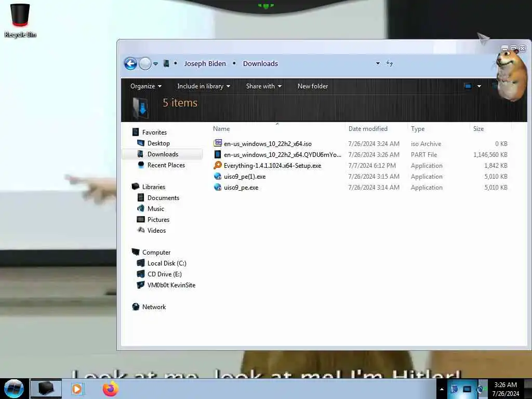Select the Everything setup exe icon
532x399 pixels.
pyautogui.click(x=218, y=165)
